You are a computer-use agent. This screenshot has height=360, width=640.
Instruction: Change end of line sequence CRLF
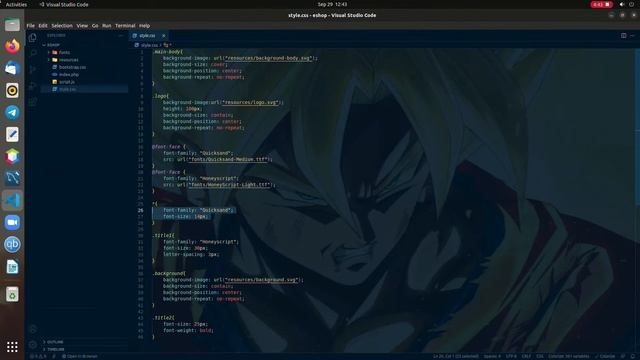click(x=526, y=356)
